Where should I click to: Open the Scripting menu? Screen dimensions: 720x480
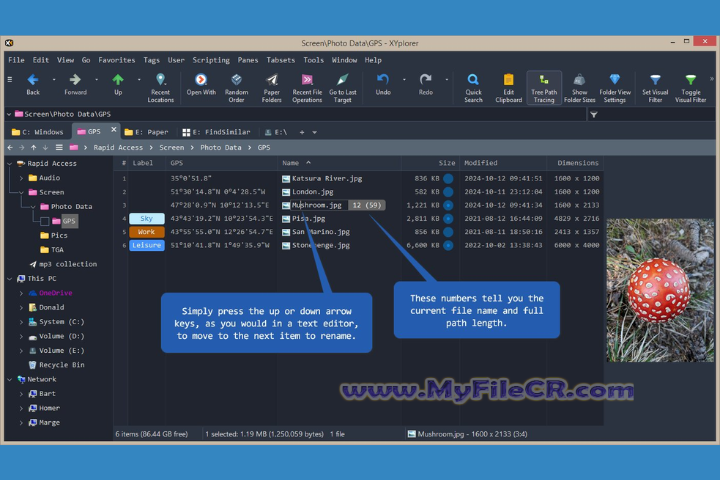tap(211, 60)
